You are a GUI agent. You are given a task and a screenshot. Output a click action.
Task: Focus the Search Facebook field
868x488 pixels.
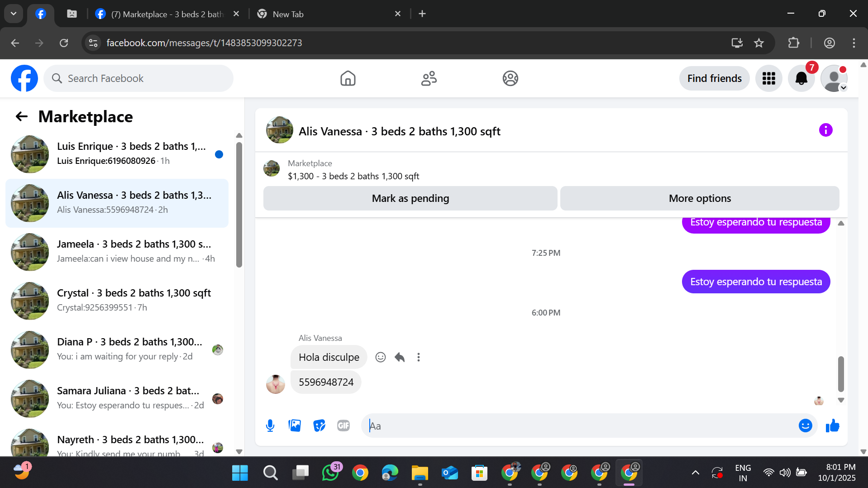pyautogui.click(x=138, y=78)
